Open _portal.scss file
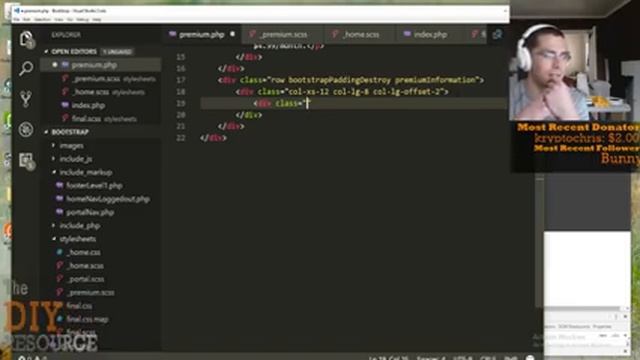Screen dimensions: 640x360 click(x=85, y=279)
